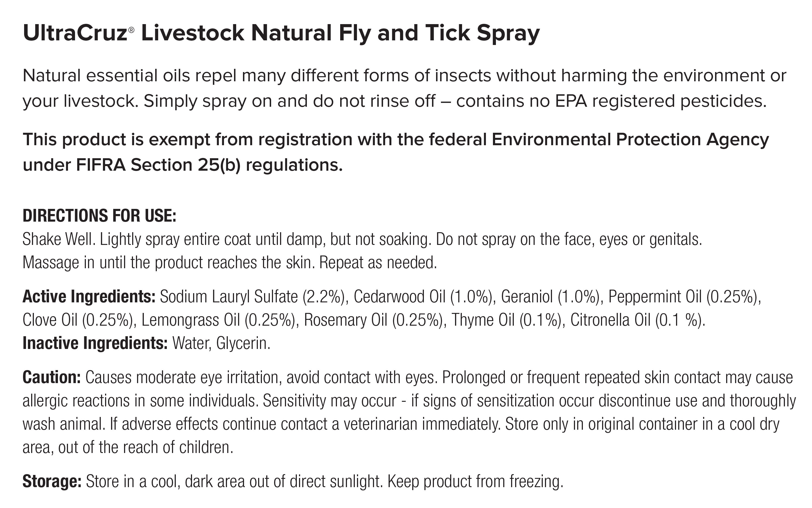This screenshot has height=508, width=812.
Task: Click the registered trademark symbol after UltraCruz
Action: [131, 30]
